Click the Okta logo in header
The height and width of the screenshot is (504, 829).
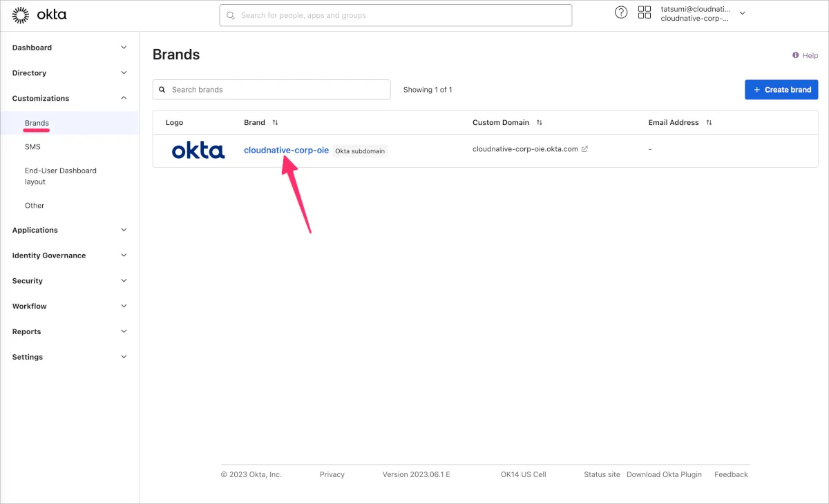(x=39, y=14)
